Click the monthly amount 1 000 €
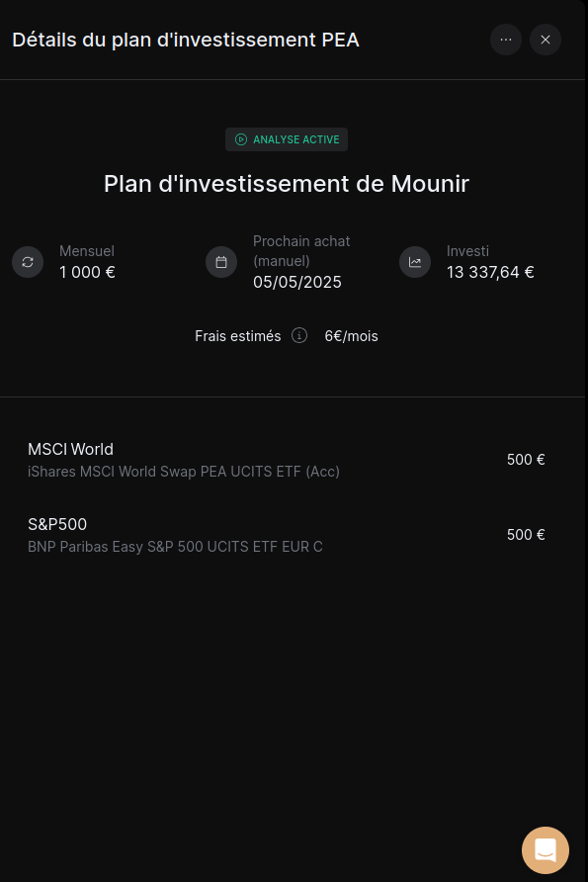 (87, 272)
